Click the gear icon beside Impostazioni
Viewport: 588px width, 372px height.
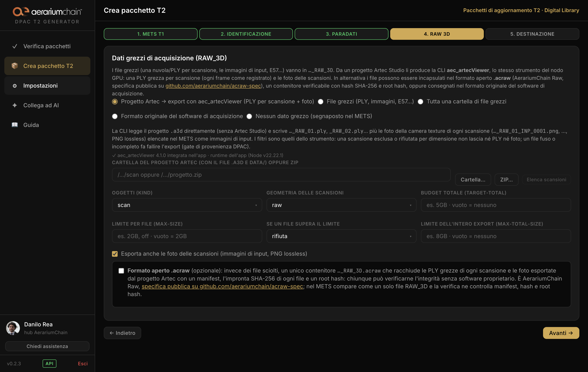pos(15,86)
